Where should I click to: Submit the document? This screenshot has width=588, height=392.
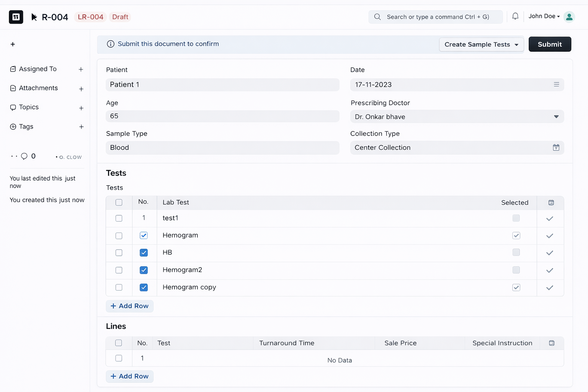click(x=550, y=44)
